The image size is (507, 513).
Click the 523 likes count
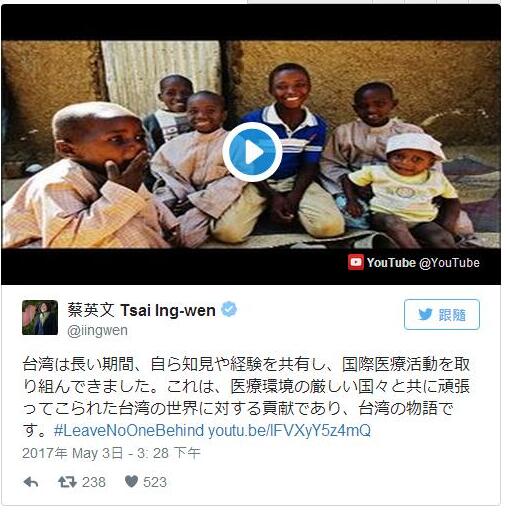click(x=155, y=482)
